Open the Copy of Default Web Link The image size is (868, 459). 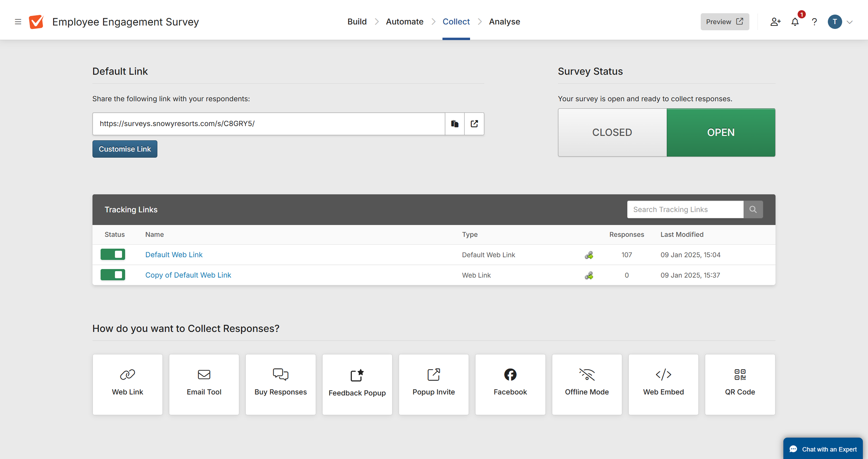click(x=188, y=275)
